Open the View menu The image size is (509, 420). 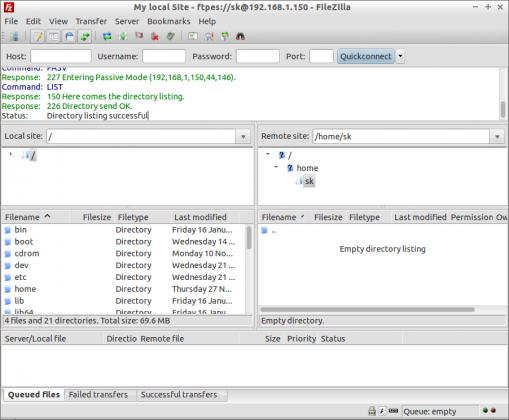tap(58, 21)
